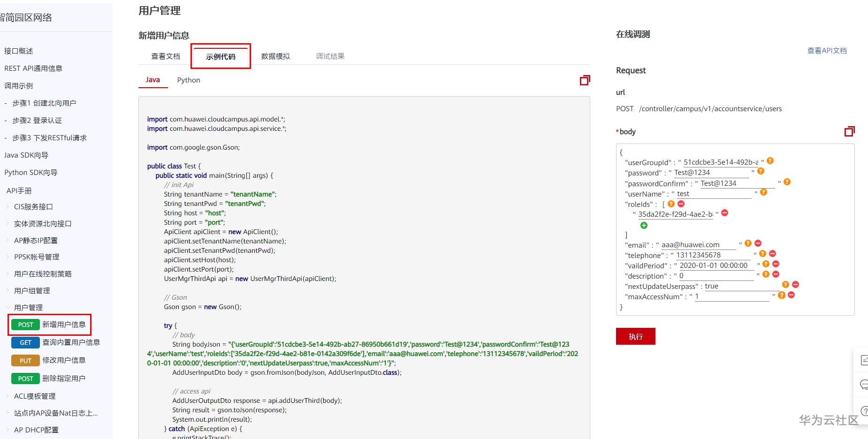
Task: Show help for userGroupId field
Action: pos(770,161)
